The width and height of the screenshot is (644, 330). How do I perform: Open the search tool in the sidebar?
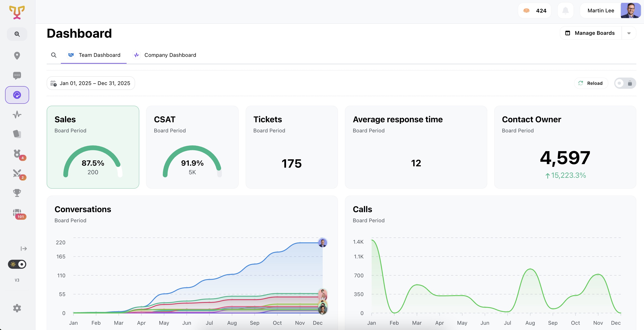[17, 34]
